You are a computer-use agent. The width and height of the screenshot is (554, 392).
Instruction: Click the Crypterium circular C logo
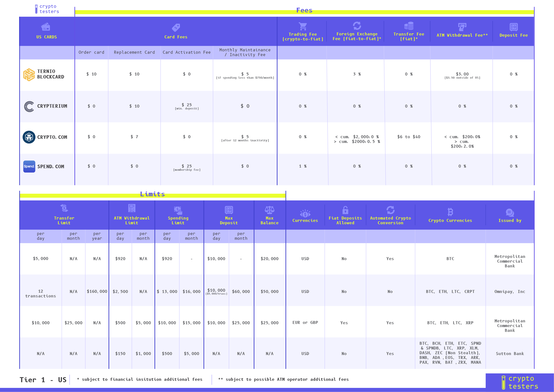(x=29, y=106)
